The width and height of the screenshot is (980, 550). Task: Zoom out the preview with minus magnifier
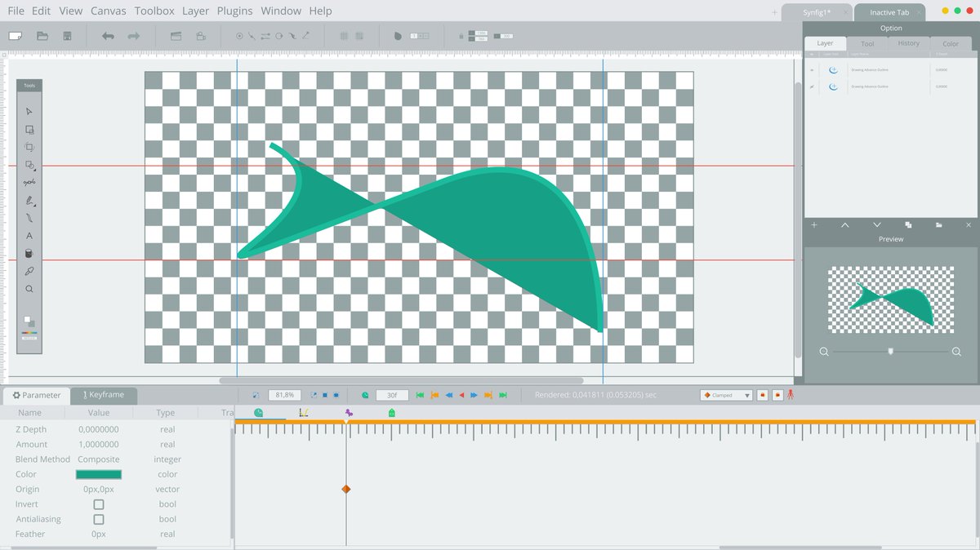tap(824, 352)
